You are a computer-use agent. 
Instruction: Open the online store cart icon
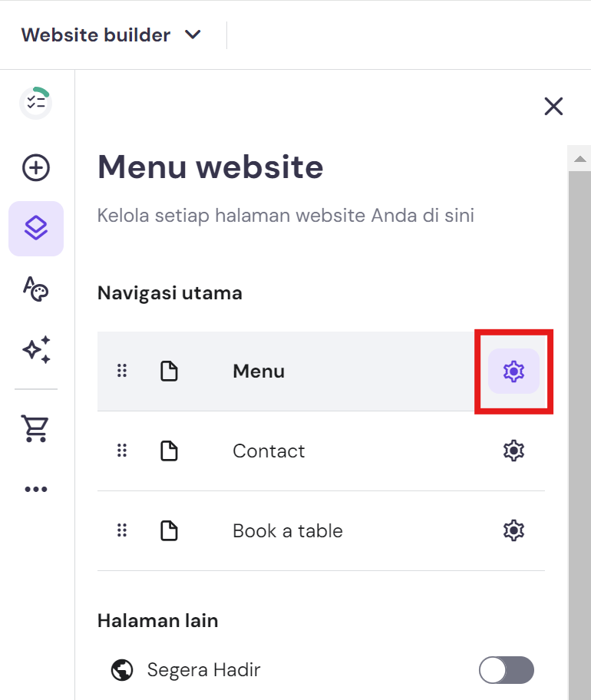click(x=35, y=428)
